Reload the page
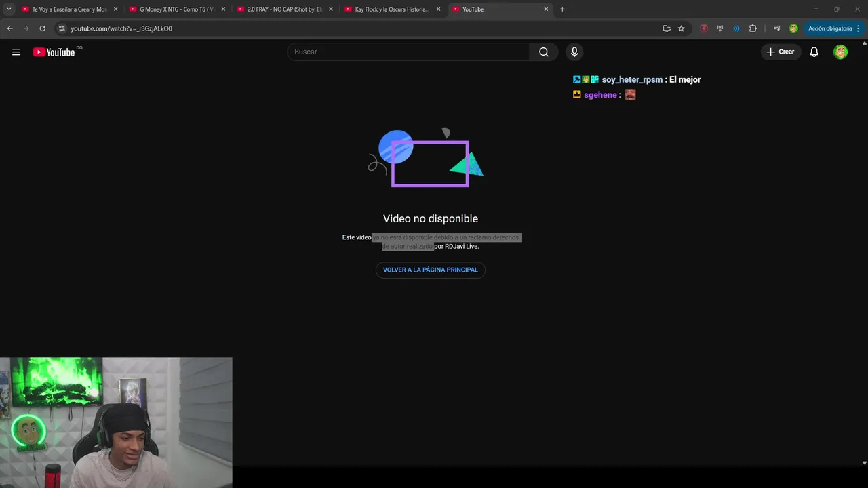The image size is (868, 488). tap(42, 28)
